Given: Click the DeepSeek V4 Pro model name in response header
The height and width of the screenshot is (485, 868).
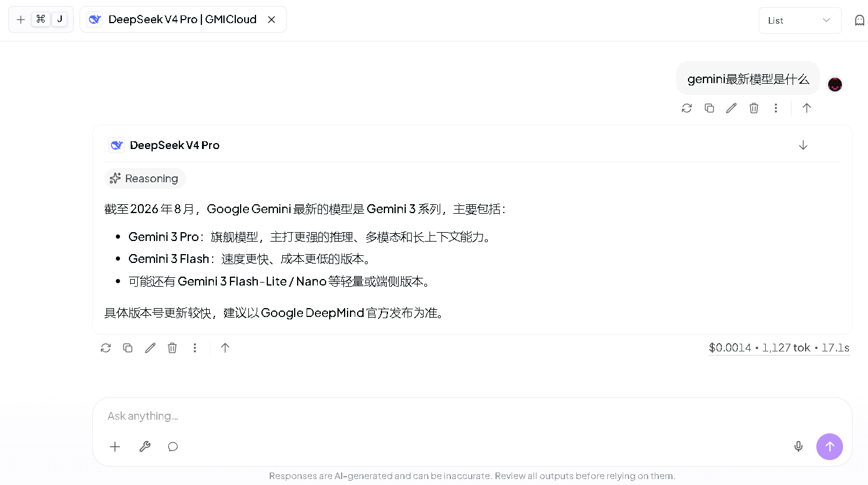Looking at the screenshot, I should (175, 145).
